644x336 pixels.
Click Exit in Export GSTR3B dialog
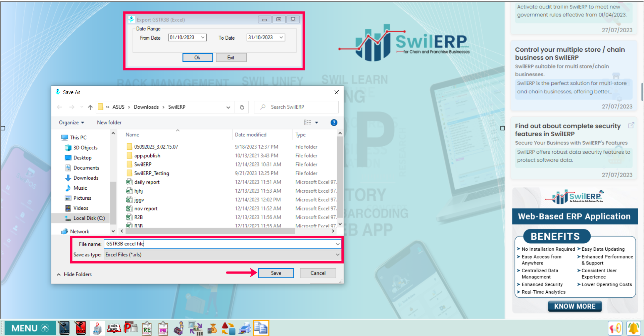pyautogui.click(x=231, y=58)
